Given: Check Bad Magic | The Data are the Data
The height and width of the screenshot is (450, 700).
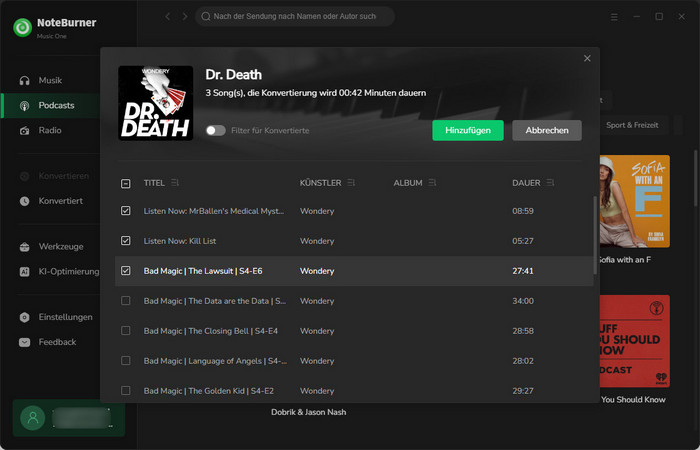Looking at the screenshot, I should click(x=126, y=300).
